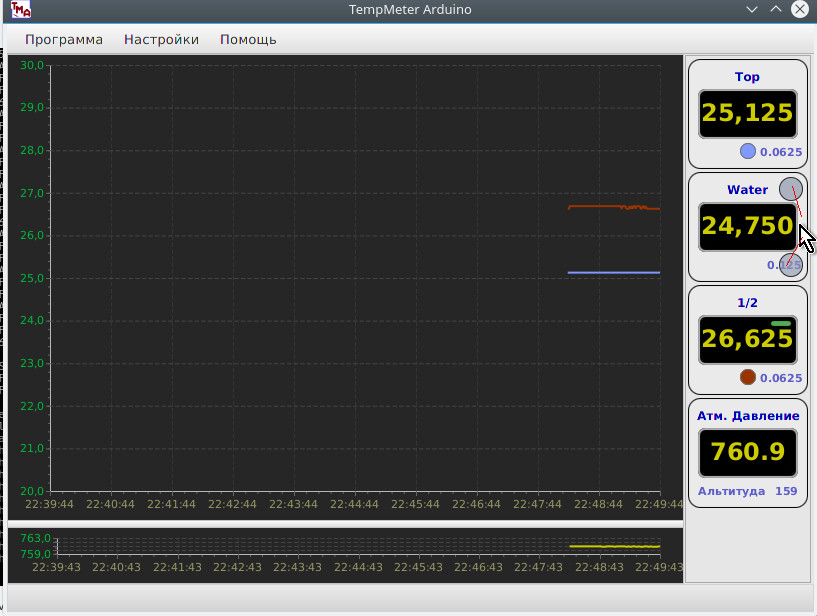Click the 0.0625 resolution in 1/2 panel
Image resolution: width=817 pixels, height=616 pixels.
(x=781, y=378)
